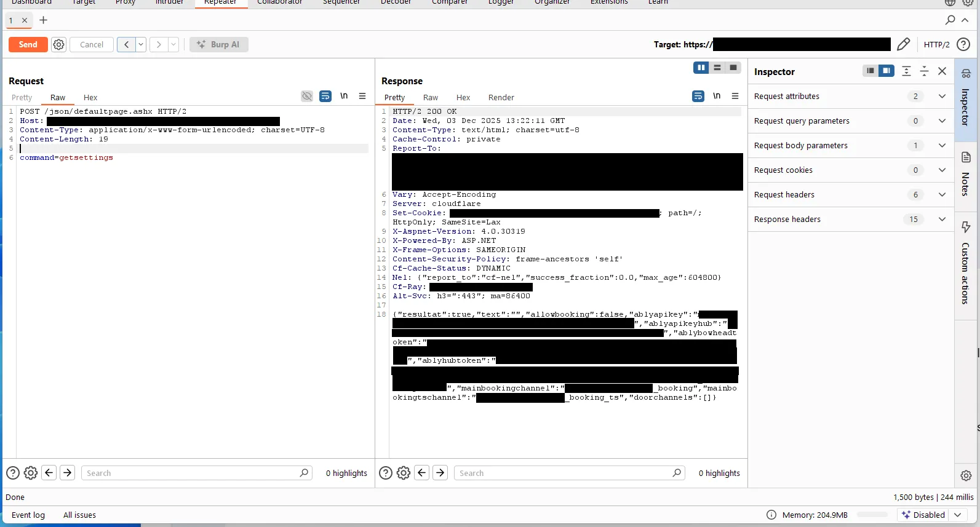
Task: Toggle hide non-printable characters in Request
Action: (307, 96)
